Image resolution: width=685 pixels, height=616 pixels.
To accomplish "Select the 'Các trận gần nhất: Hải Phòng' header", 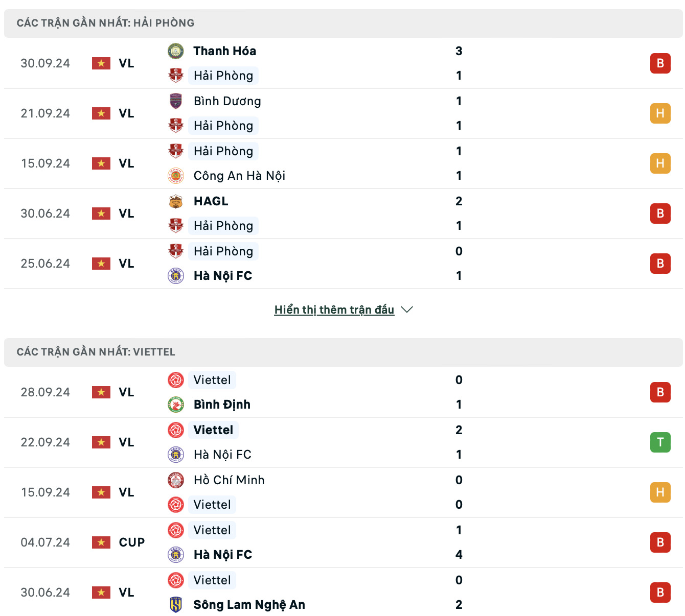I will point(105,23).
